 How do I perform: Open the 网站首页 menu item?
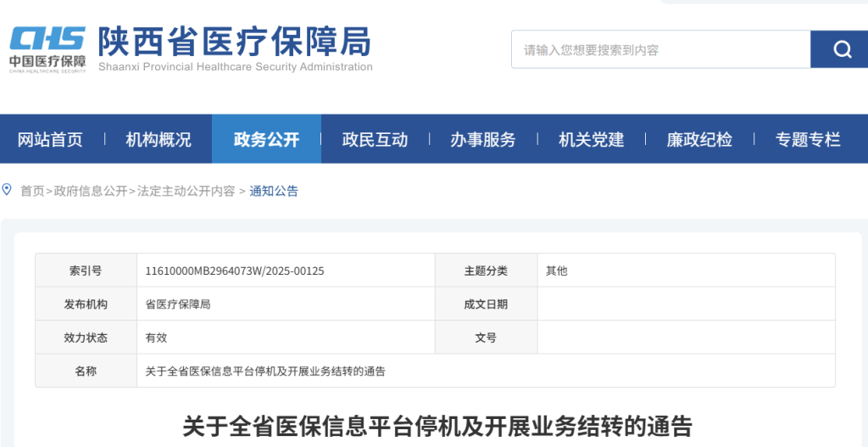(50, 139)
